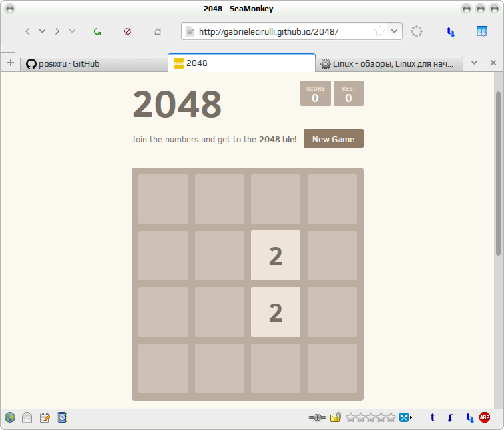504x430 pixels.
Task: Go forward to the next page
Action: pos(57,31)
